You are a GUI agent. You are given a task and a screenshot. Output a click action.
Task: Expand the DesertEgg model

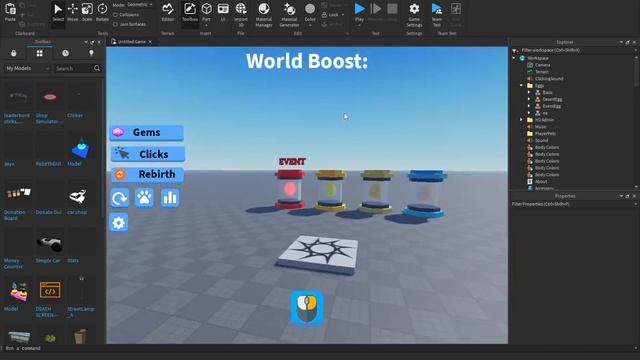click(529, 100)
